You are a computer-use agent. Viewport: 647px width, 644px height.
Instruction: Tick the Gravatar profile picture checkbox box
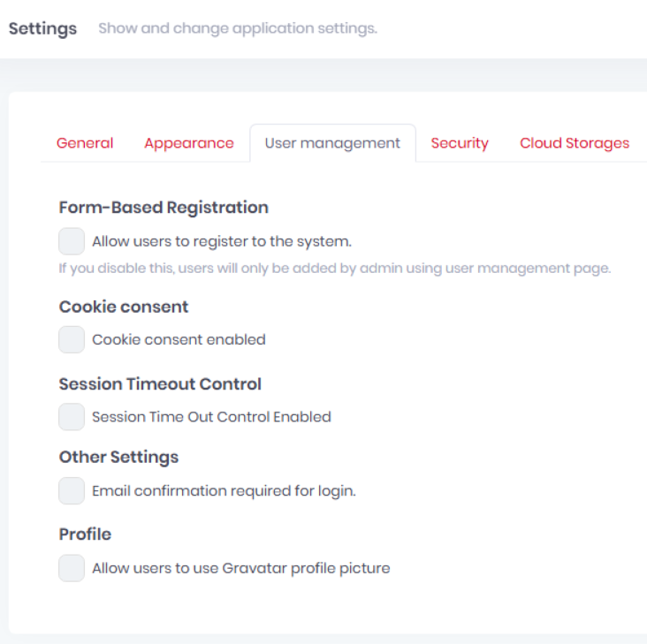72,568
